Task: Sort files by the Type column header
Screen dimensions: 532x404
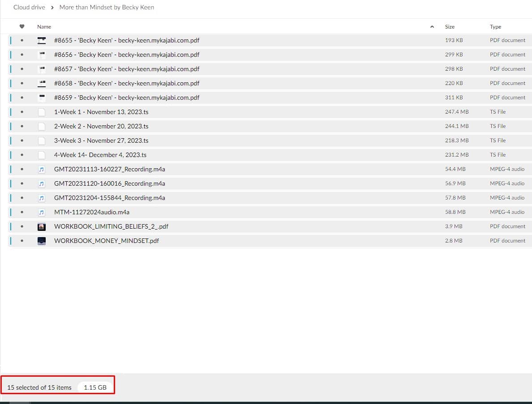Action: point(495,27)
